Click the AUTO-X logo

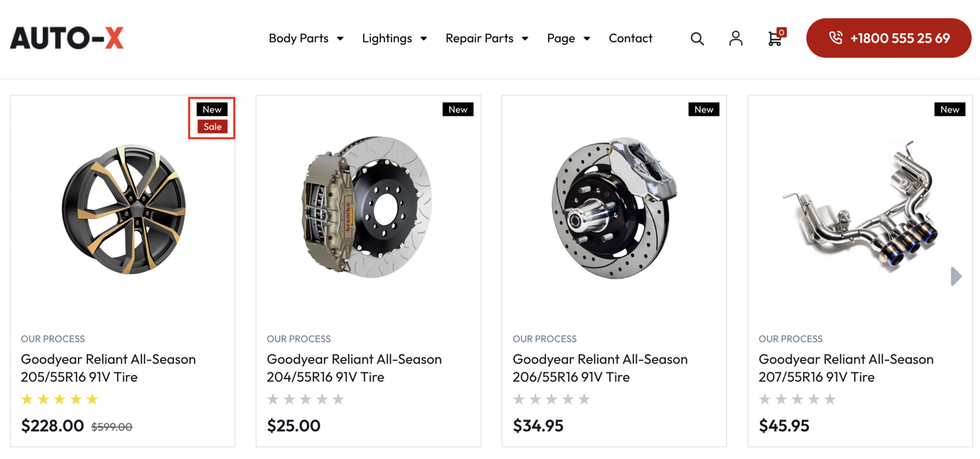tap(67, 39)
